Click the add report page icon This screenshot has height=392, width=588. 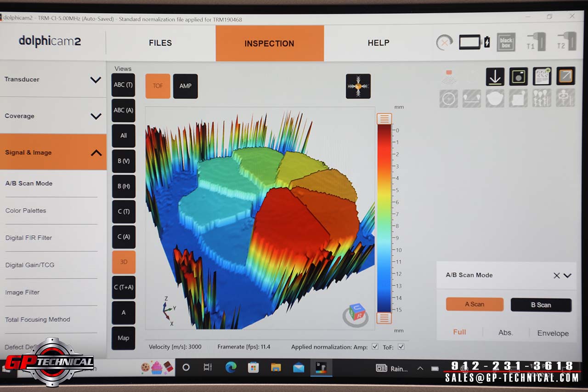[542, 77]
